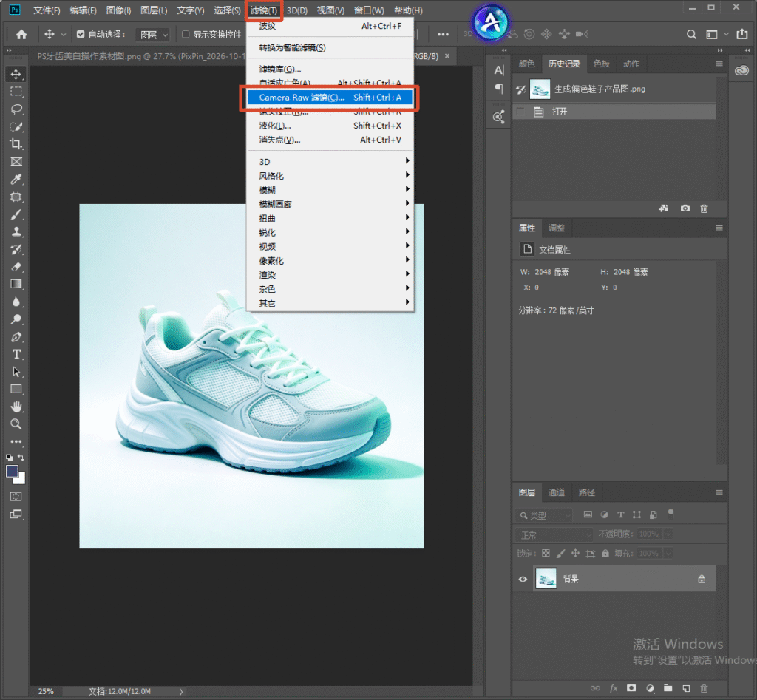
Task: Activate the Horizontal Type tool
Action: coord(16,354)
